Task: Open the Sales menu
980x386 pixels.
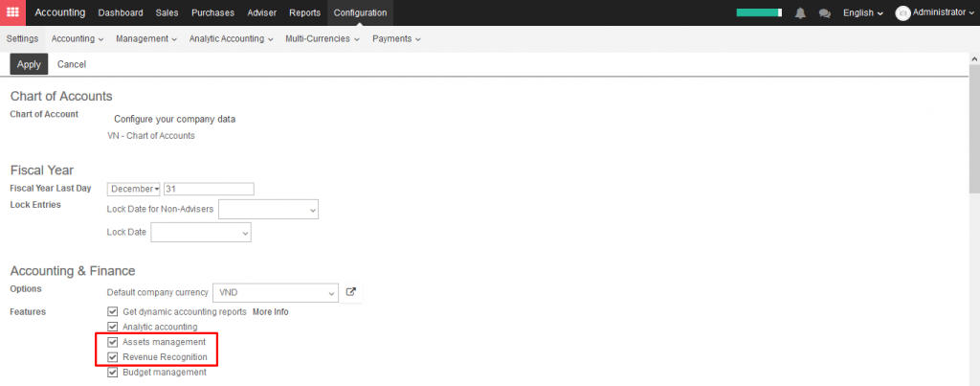Action: pos(167,12)
